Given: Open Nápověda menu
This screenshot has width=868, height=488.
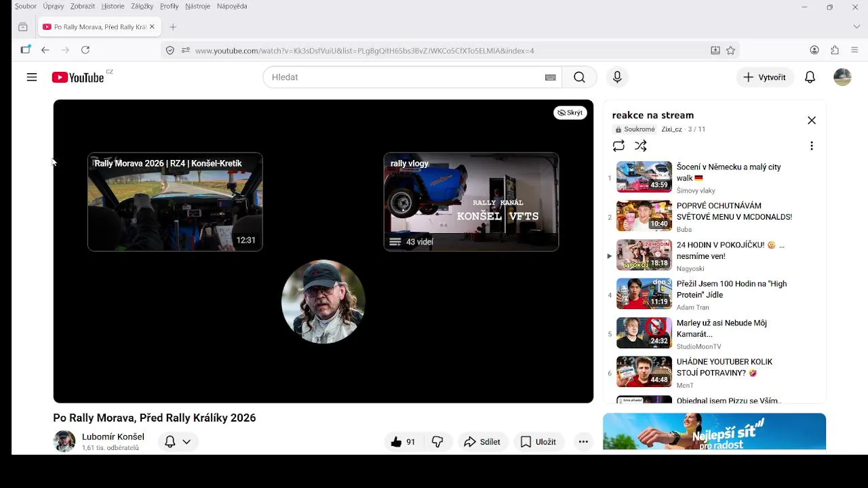Looking at the screenshot, I should click(x=232, y=6).
